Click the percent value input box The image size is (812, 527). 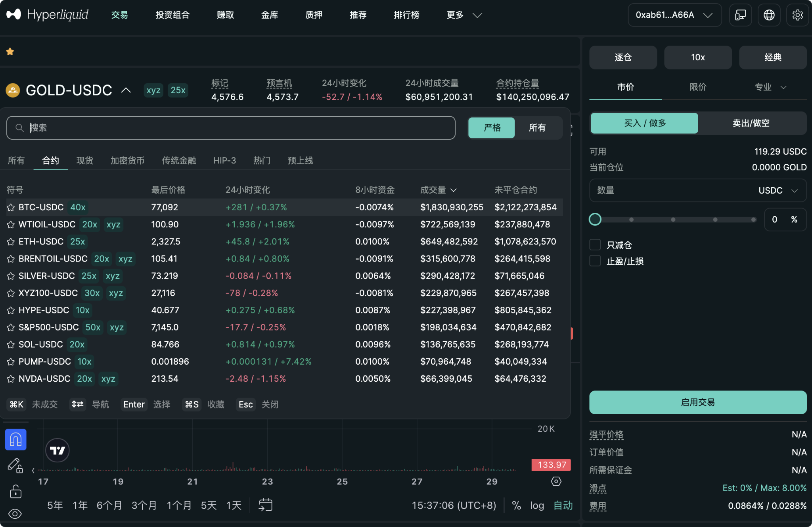point(785,219)
